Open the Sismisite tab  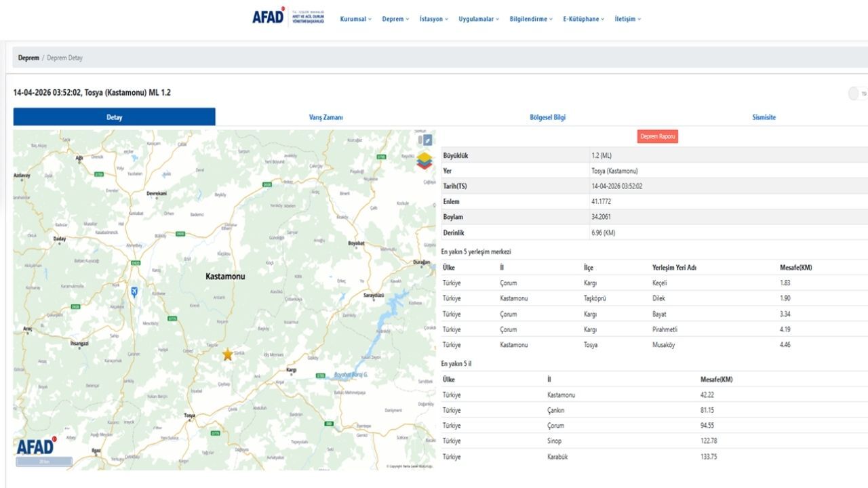(x=764, y=117)
